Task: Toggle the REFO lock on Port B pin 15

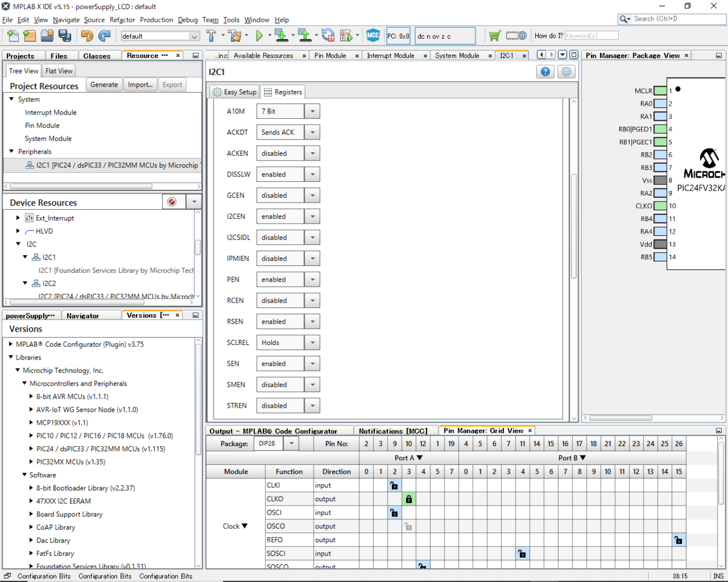Action: (678, 540)
